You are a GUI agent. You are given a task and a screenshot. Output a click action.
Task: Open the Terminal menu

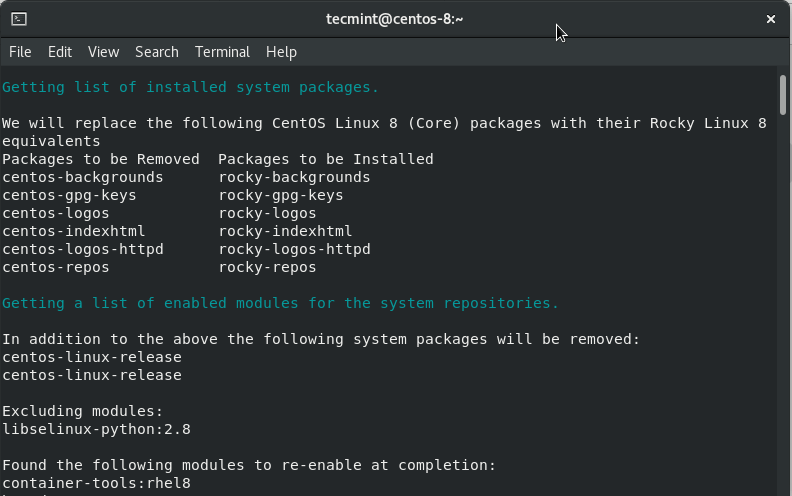222,52
